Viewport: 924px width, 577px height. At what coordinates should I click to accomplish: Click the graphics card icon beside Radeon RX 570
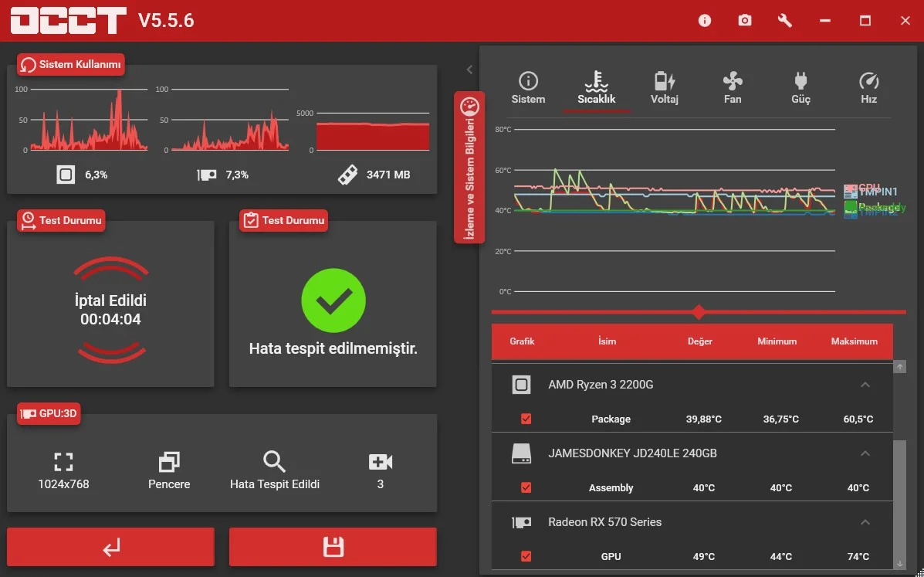(x=522, y=522)
